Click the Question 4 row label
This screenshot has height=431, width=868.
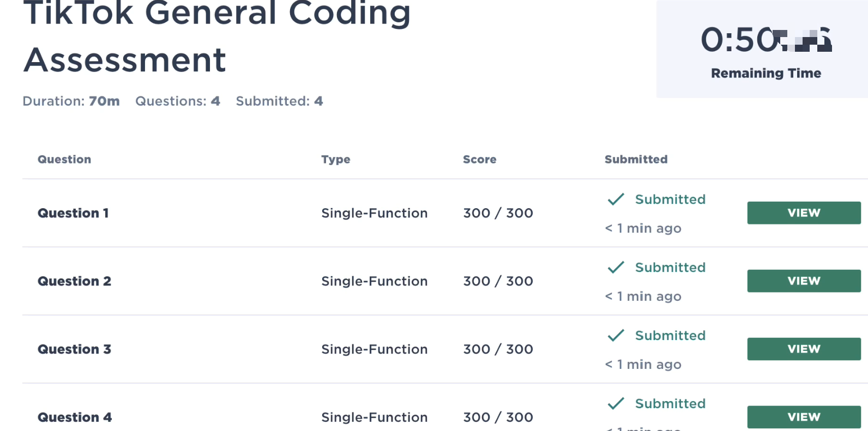click(75, 417)
